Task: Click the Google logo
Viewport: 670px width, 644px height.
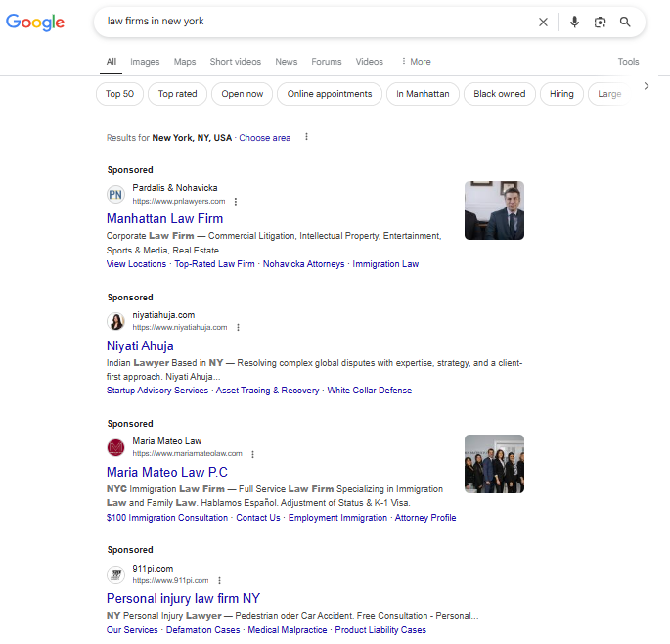Action: [35, 23]
